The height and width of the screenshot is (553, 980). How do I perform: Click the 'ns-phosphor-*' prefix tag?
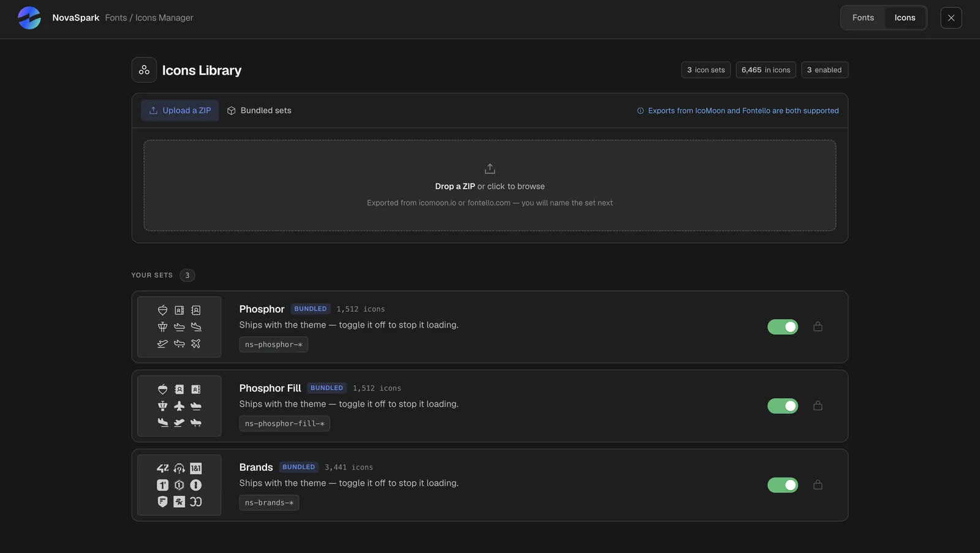pyautogui.click(x=274, y=345)
